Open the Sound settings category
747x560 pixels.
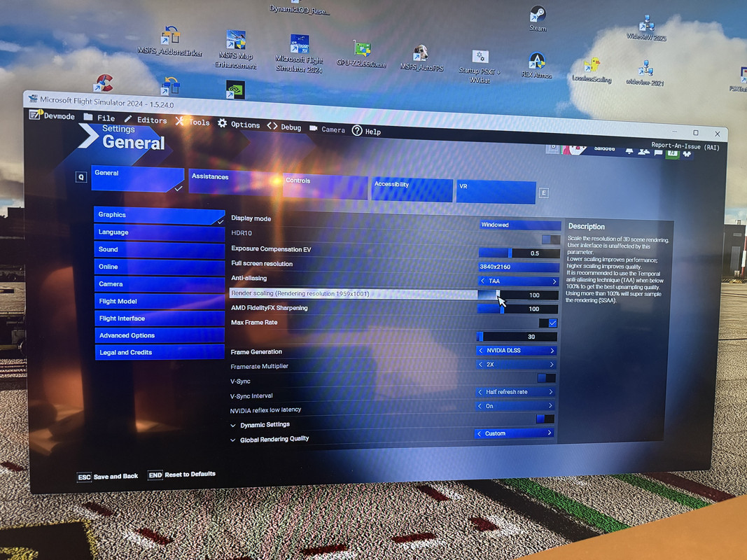click(159, 249)
